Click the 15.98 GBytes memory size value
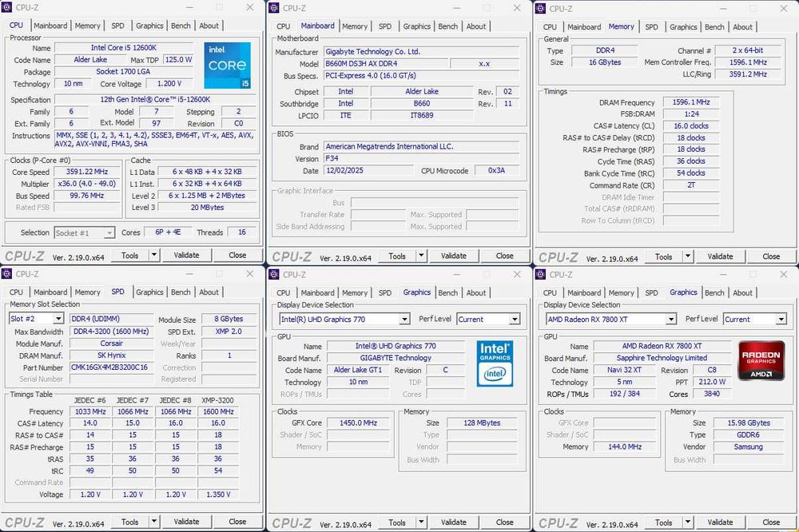Image resolution: width=799 pixels, height=532 pixels. coord(749,423)
